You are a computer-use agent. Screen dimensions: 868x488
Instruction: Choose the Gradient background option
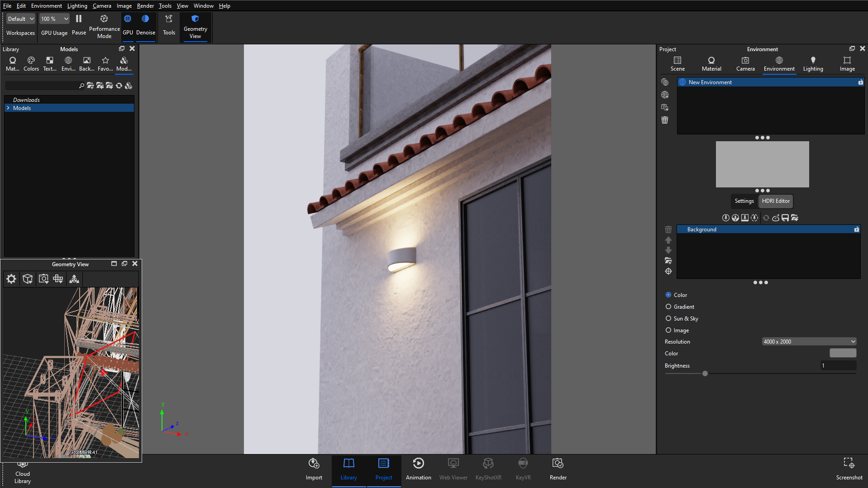coord(668,306)
